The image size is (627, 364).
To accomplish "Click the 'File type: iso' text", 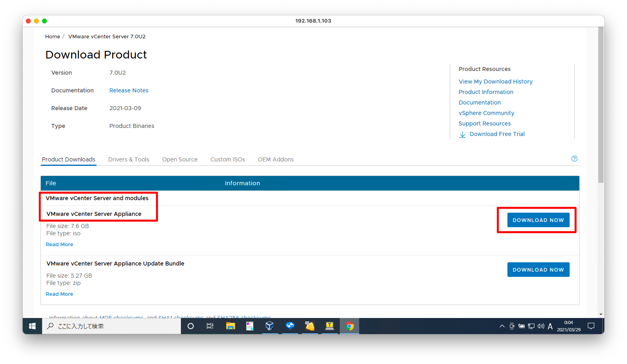I will (63, 233).
